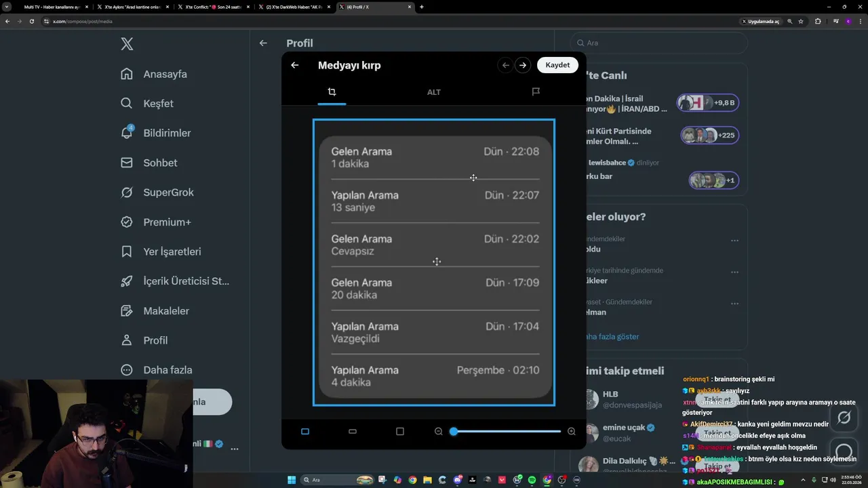Switch to the DarkWeb Haber browser tab

[x=293, y=7]
